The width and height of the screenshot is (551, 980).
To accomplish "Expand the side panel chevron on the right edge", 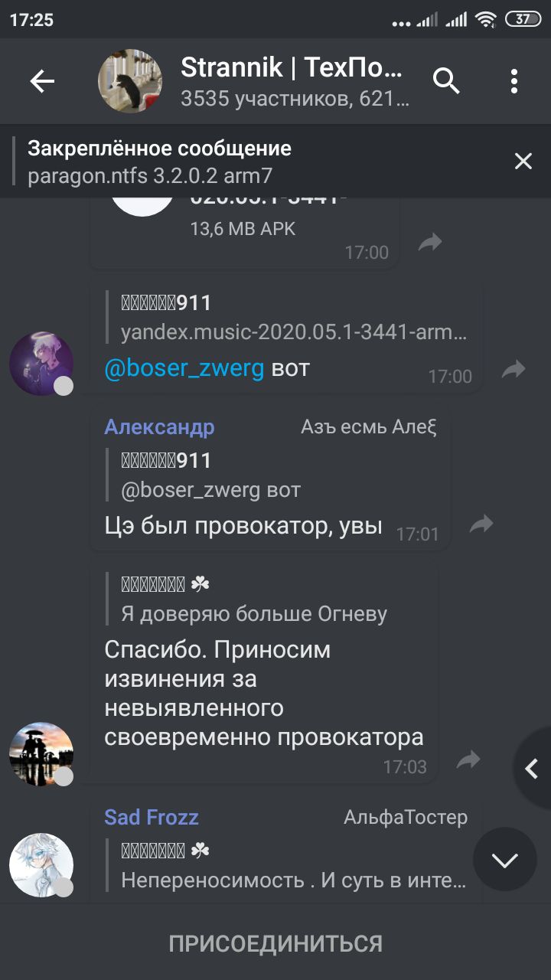I will click(533, 769).
